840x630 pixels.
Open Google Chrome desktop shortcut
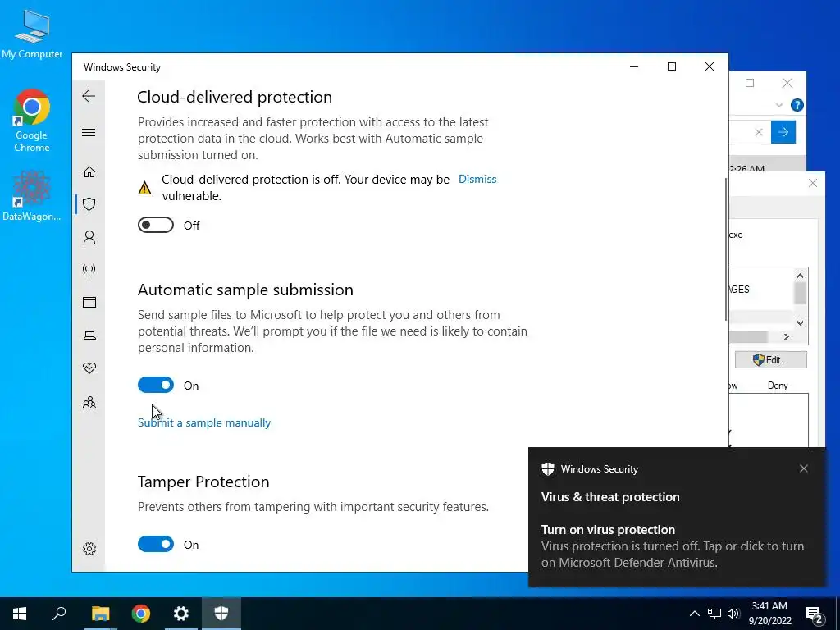coord(32,121)
